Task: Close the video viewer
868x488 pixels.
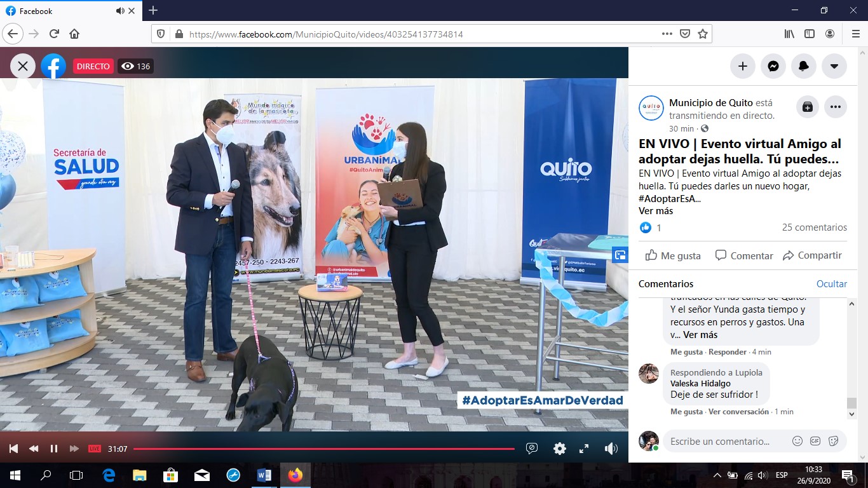Action: [23, 66]
